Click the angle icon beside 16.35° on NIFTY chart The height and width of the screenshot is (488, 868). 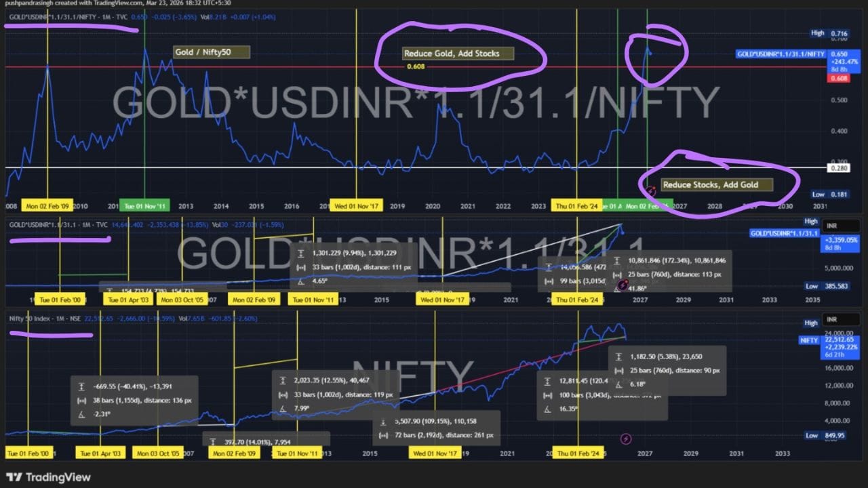[x=548, y=408]
